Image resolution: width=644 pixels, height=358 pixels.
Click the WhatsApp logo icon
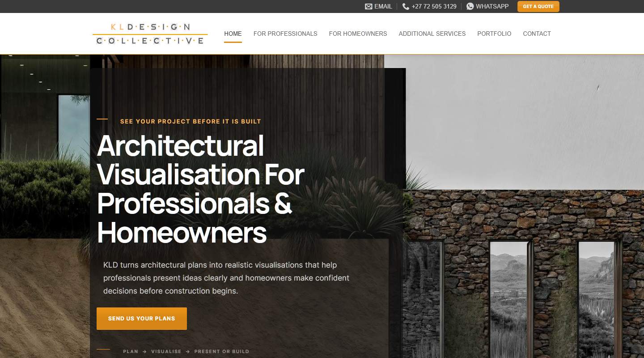point(470,6)
